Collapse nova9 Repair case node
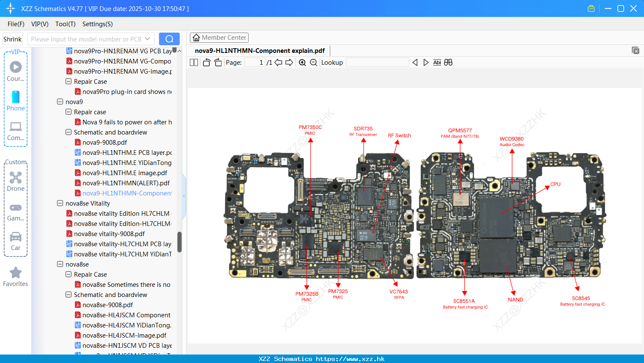644x363 pixels. point(69,112)
